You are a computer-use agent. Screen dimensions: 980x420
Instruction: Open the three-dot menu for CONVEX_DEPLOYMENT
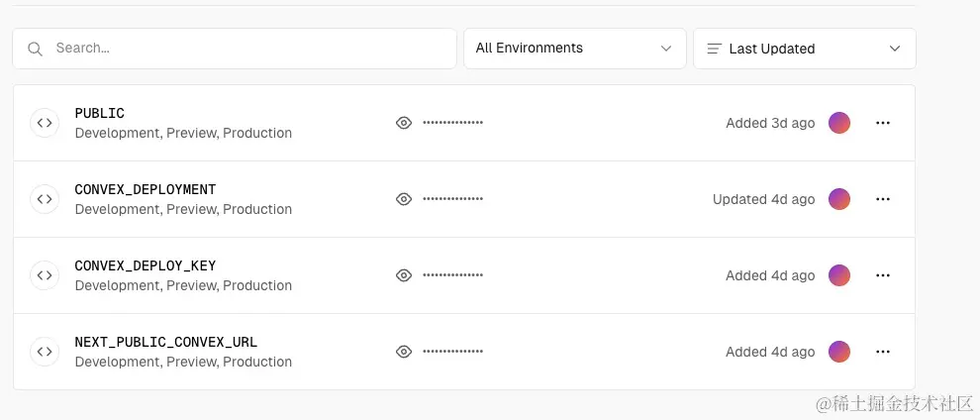pyautogui.click(x=883, y=199)
